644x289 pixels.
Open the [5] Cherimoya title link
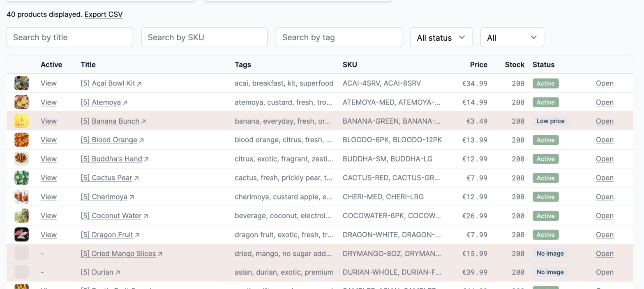pyautogui.click(x=107, y=197)
